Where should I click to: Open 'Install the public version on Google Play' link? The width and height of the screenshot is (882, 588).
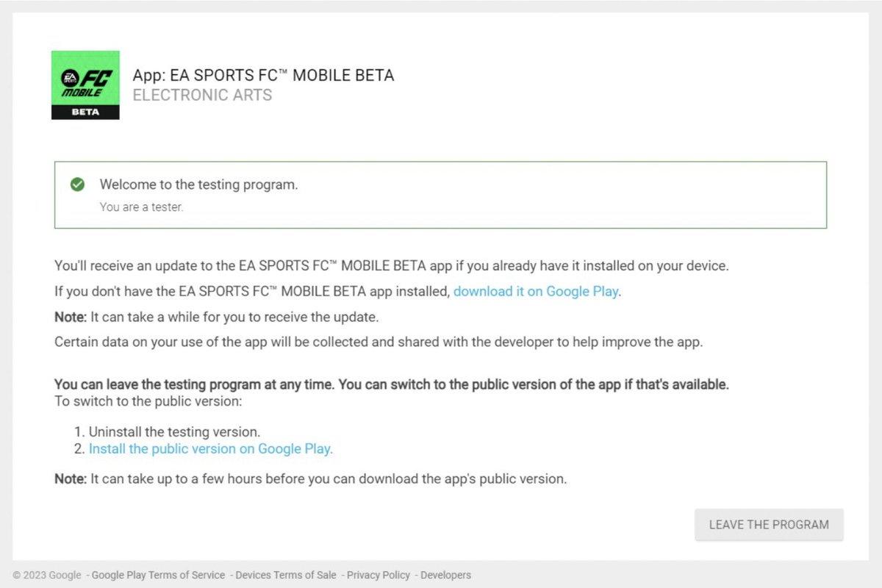tap(210, 448)
